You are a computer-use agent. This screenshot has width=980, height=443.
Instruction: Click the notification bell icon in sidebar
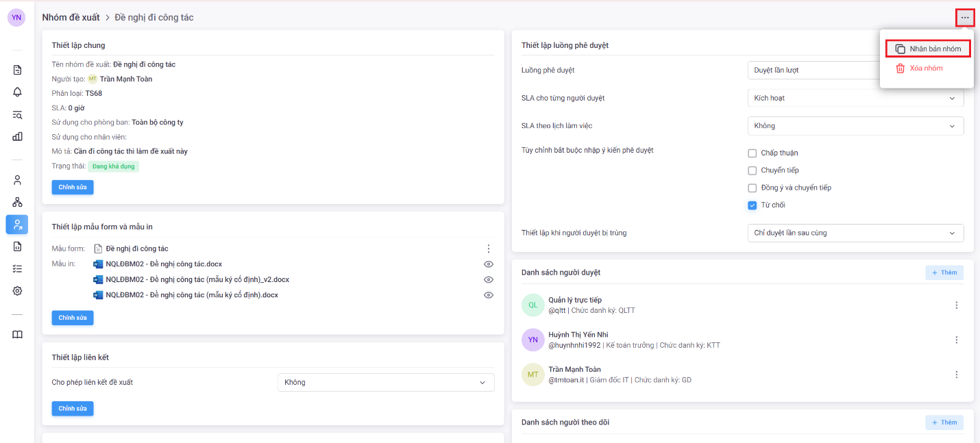pyautogui.click(x=17, y=92)
